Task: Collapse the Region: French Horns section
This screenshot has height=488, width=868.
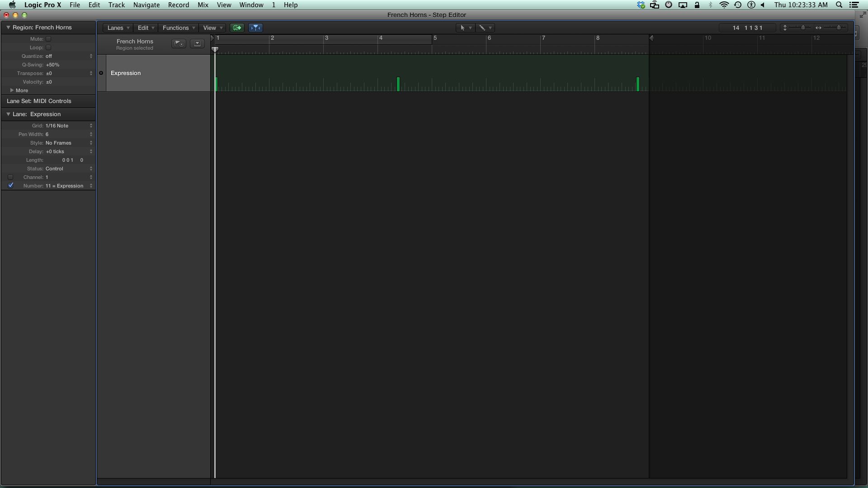Action: (x=8, y=28)
